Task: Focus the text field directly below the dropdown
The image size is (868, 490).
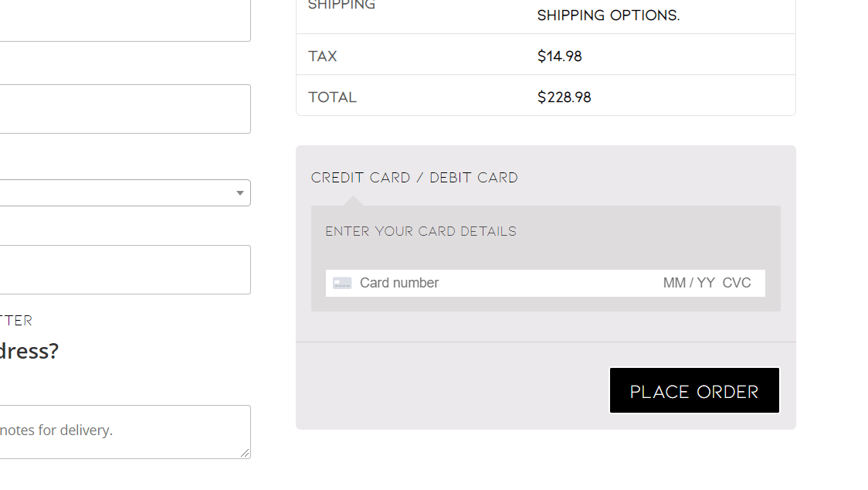Action: point(125,270)
